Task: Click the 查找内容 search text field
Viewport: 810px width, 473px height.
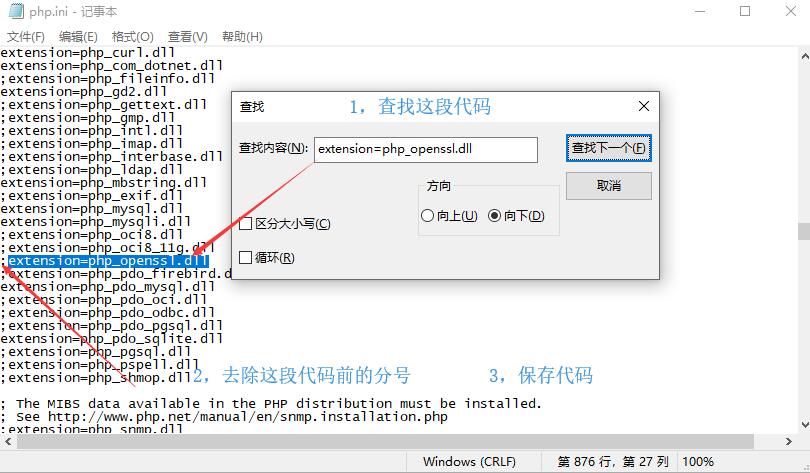Action: coord(425,150)
